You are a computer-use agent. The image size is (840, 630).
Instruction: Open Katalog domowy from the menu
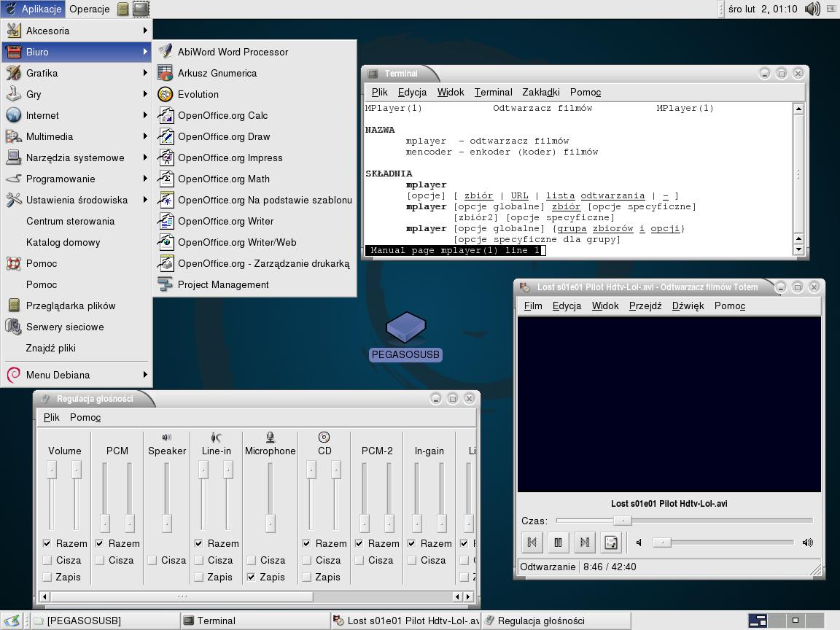pyautogui.click(x=76, y=242)
